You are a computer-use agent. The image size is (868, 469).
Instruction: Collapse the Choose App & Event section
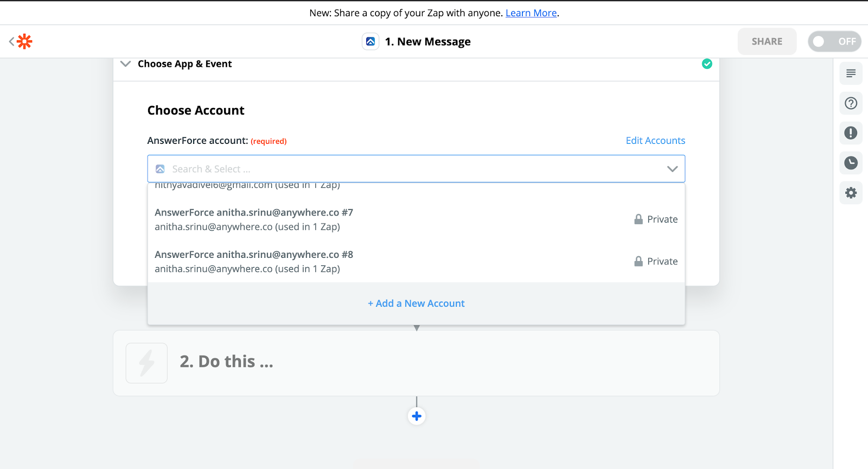coord(125,64)
